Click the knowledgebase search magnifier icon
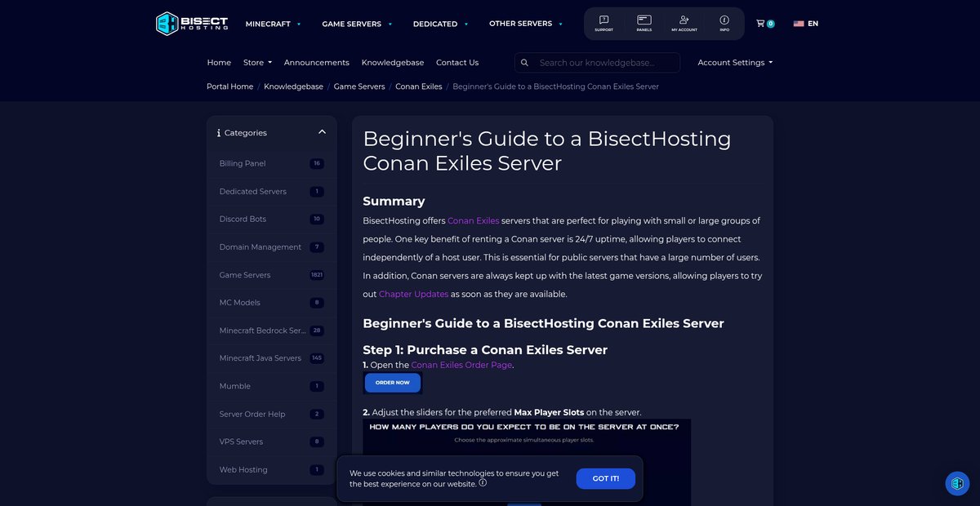Image resolution: width=980 pixels, height=506 pixels. pos(524,63)
